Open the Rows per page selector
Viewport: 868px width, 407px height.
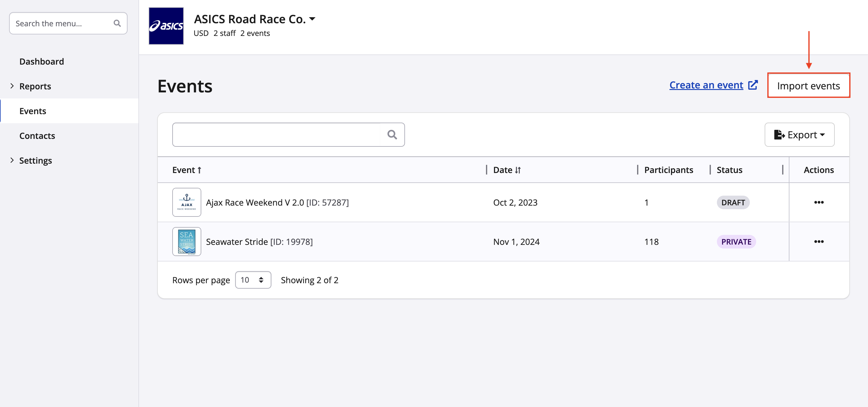[253, 280]
